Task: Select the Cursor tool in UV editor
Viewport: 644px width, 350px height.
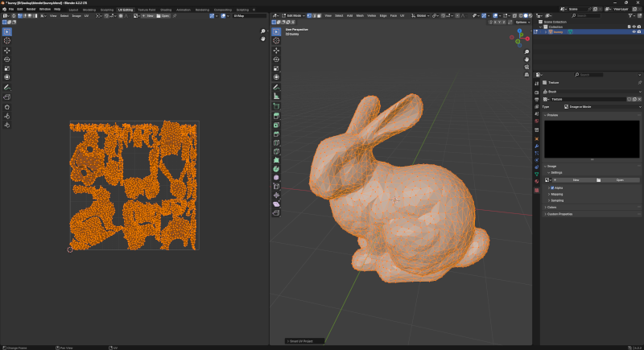Action: click(x=7, y=40)
